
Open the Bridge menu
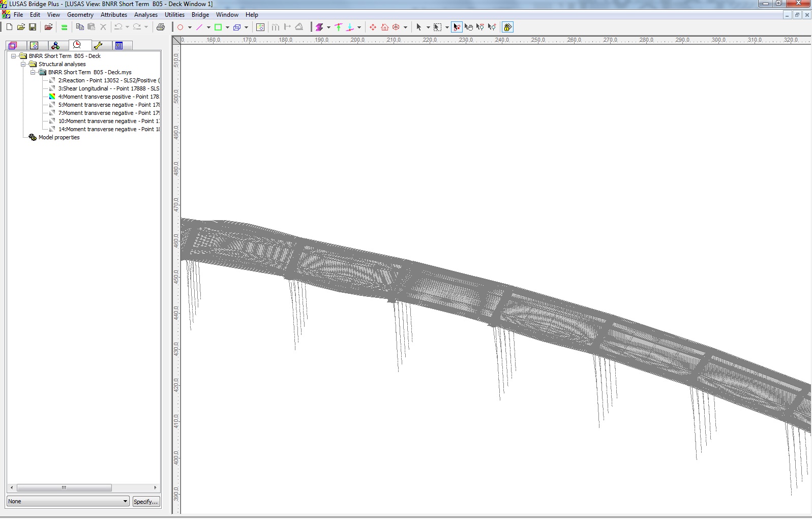(200, 15)
